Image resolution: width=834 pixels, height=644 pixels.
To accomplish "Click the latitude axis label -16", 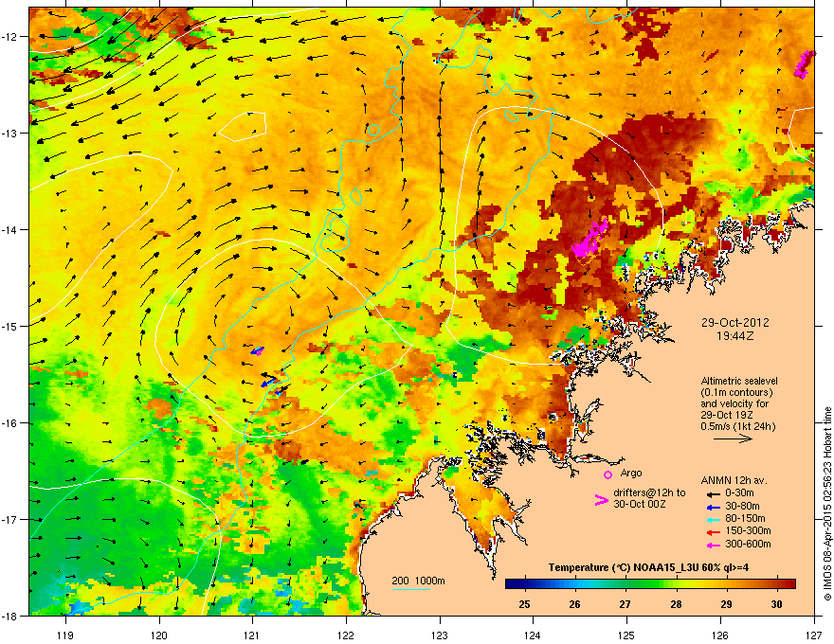I will pos(10,423).
